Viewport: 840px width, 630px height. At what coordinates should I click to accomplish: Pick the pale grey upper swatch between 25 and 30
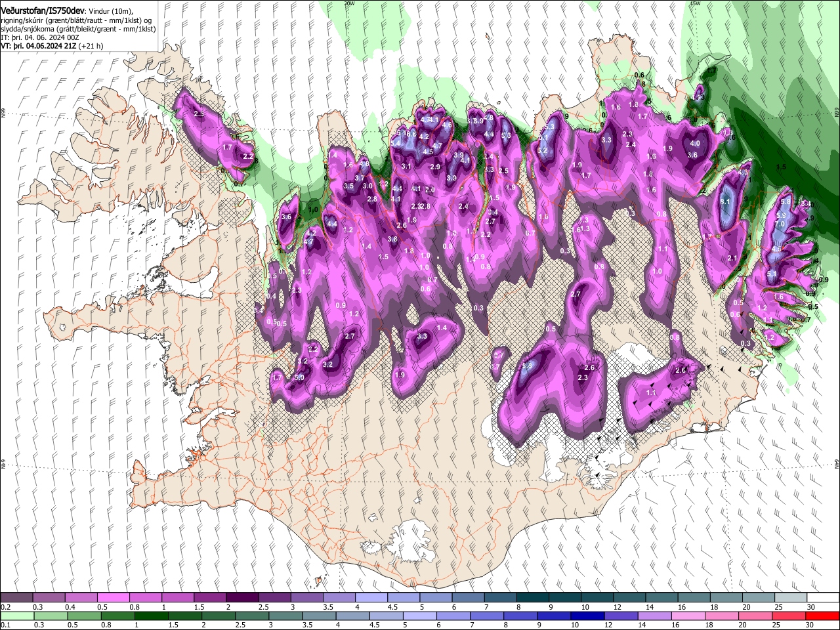click(791, 597)
